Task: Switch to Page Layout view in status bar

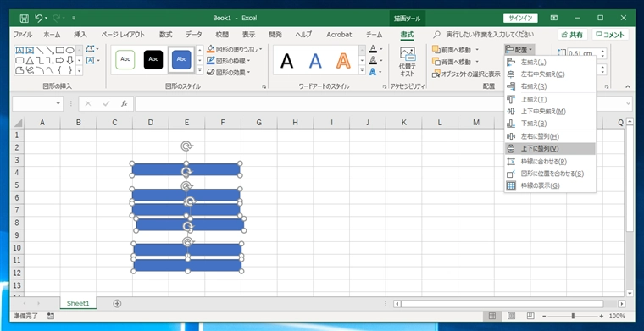Action: pyautogui.click(x=511, y=316)
